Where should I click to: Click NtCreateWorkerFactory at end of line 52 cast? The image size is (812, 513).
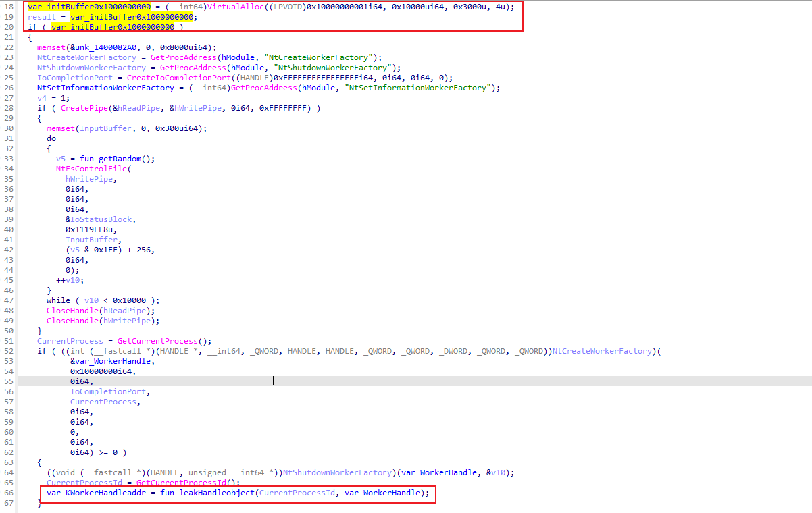click(x=603, y=351)
